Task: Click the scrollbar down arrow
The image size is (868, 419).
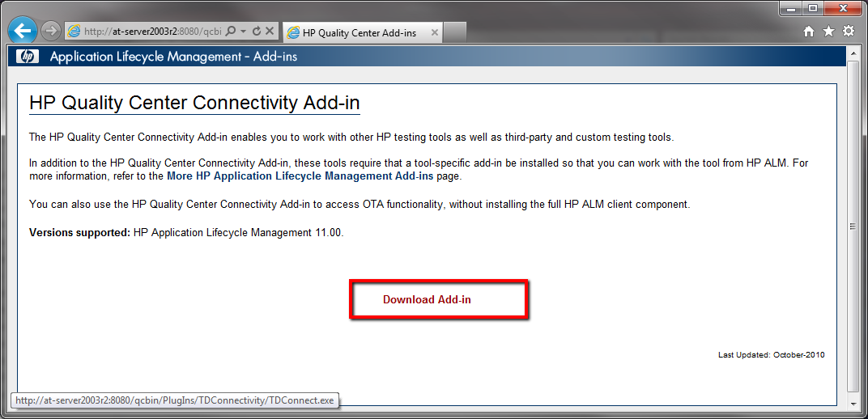Action: point(853,404)
